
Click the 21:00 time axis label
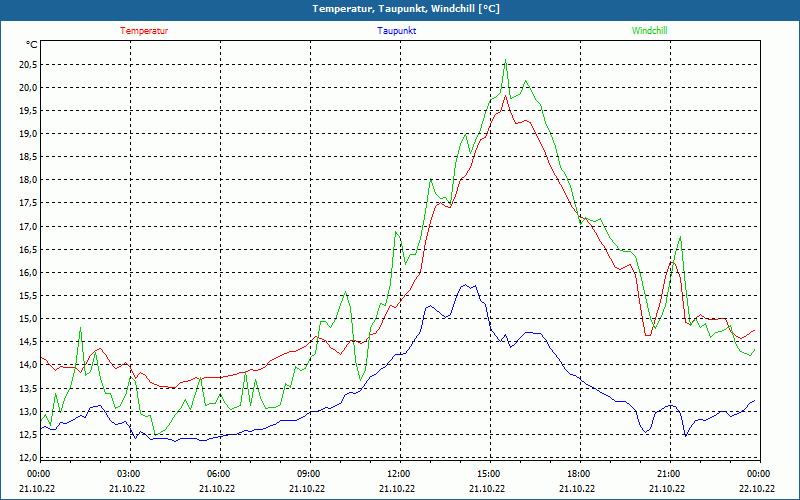[669, 474]
